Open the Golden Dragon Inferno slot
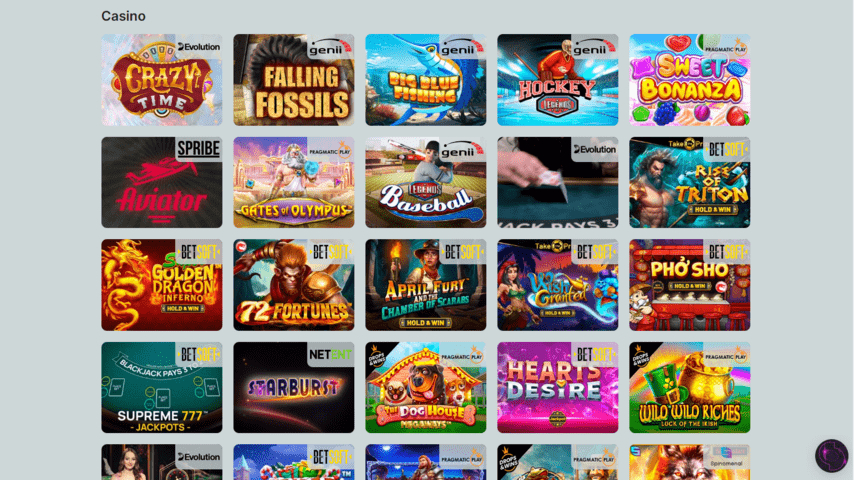The width and height of the screenshot is (854, 480). 162,285
